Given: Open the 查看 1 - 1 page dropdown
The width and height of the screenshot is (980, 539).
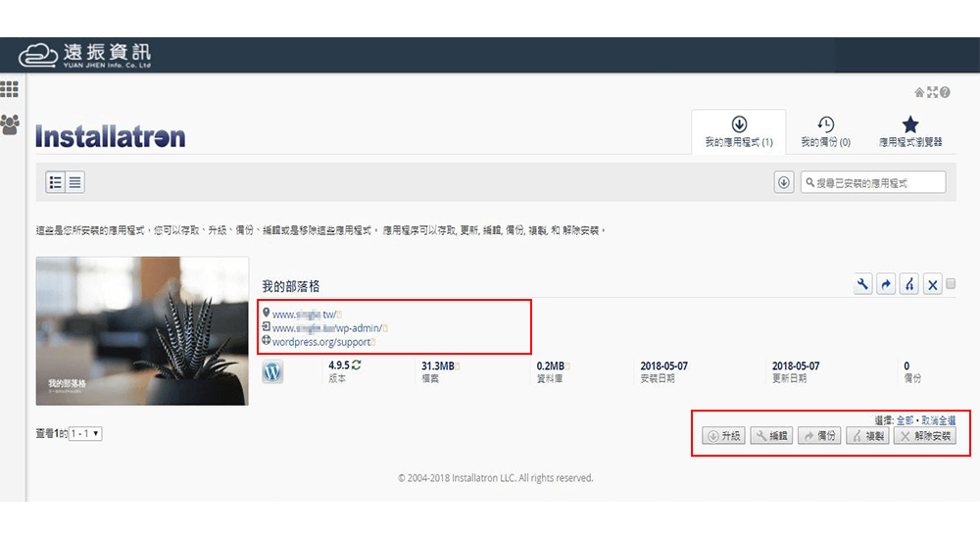Looking at the screenshot, I should pos(85,433).
